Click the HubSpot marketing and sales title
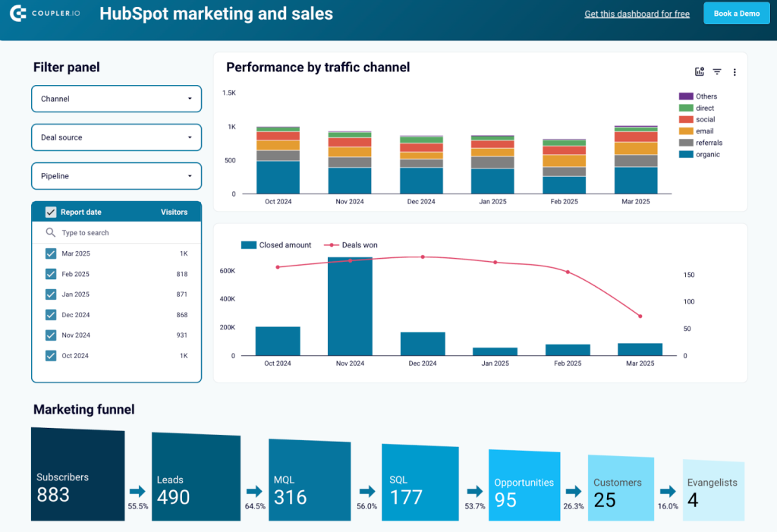 pos(216,14)
